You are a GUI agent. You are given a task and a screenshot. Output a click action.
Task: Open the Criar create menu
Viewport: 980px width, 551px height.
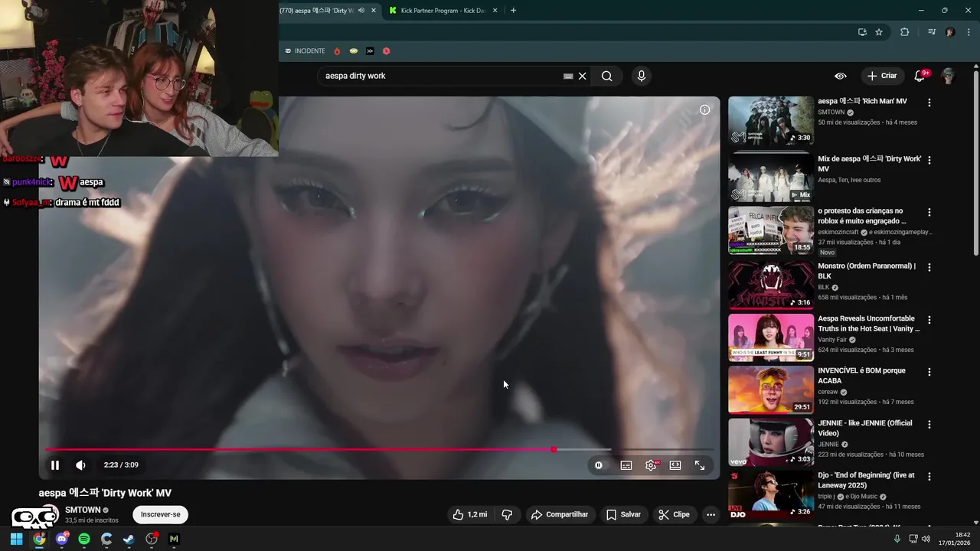(881, 76)
